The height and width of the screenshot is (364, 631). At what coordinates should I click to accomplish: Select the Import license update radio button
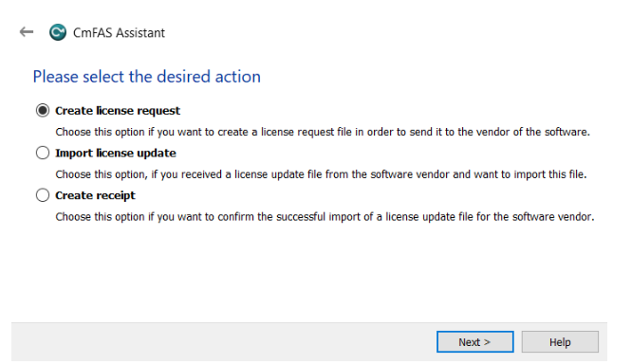[x=43, y=153]
